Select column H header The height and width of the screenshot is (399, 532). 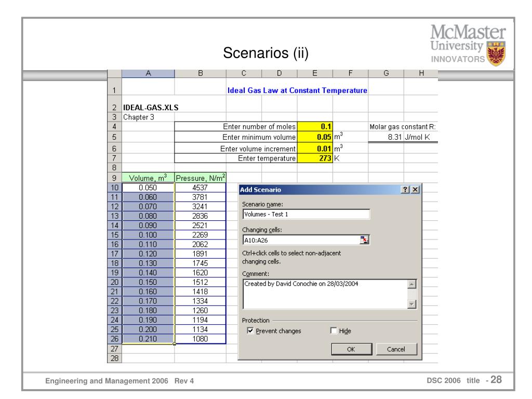(421, 73)
